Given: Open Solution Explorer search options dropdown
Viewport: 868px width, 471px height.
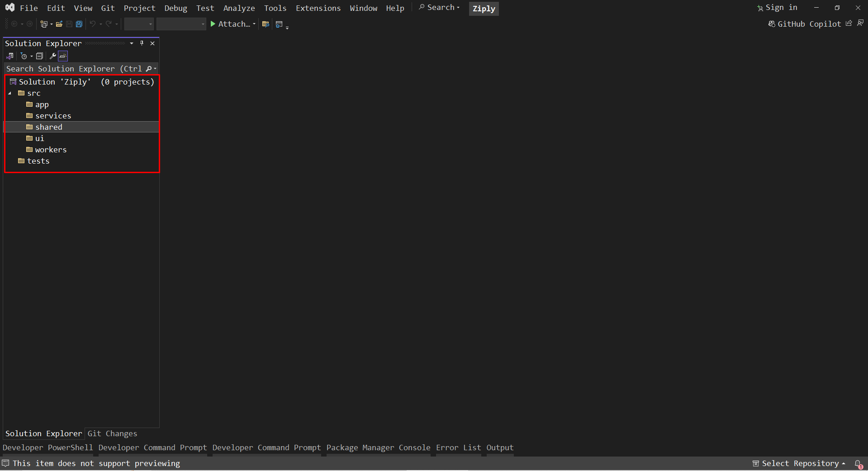Looking at the screenshot, I should [x=155, y=69].
